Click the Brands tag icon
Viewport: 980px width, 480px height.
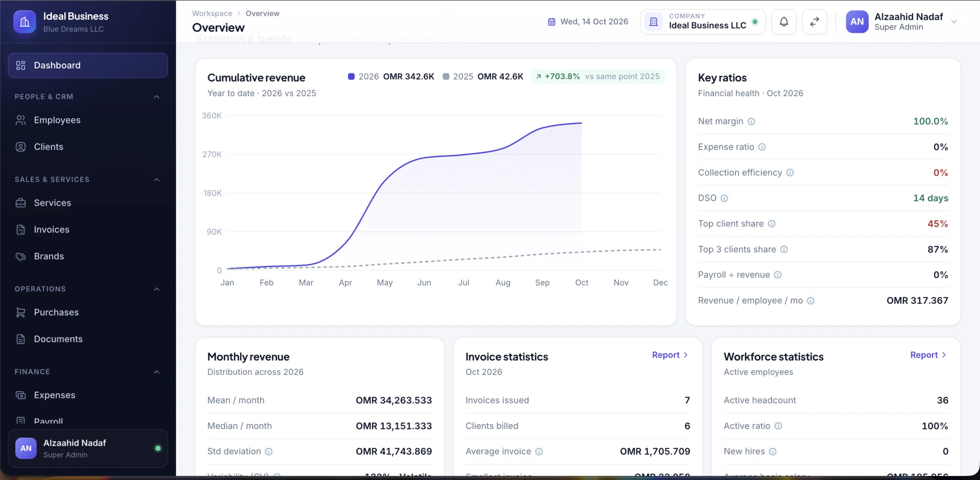point(21,256)
